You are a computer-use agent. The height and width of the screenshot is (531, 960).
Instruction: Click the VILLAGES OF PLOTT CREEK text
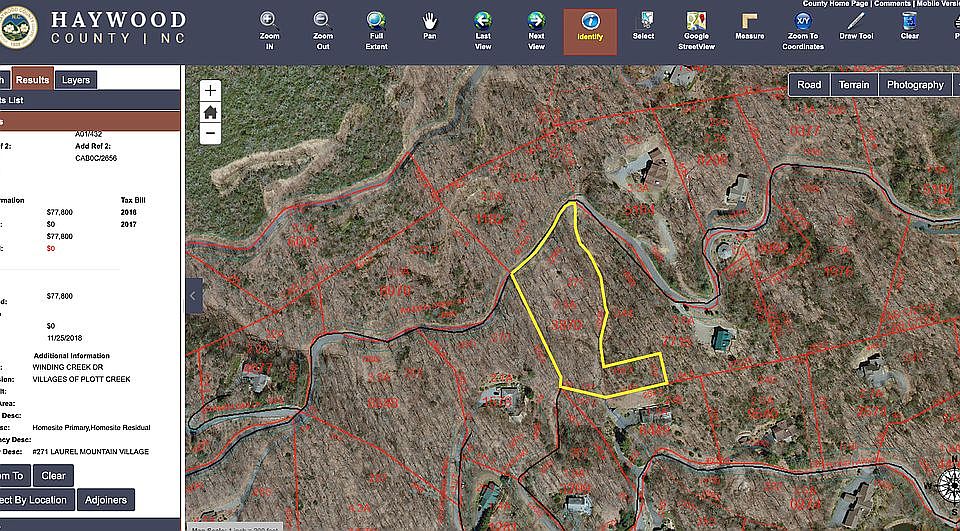[x=81, y=379]
